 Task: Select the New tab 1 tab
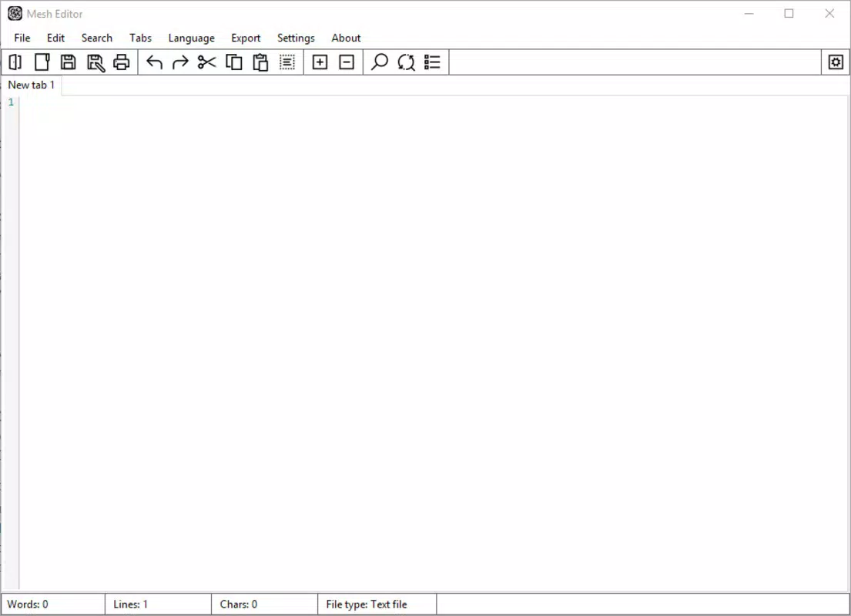click(x=32, y=85)
